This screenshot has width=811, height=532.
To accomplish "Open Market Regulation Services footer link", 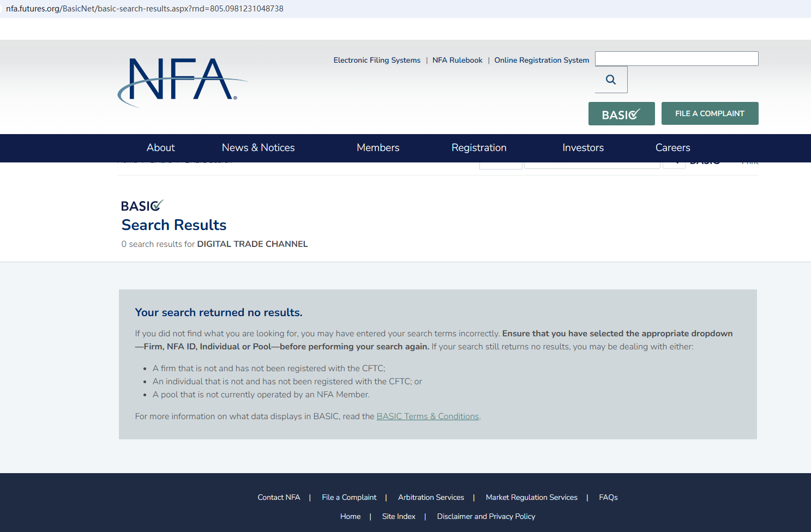I will 531,498.
